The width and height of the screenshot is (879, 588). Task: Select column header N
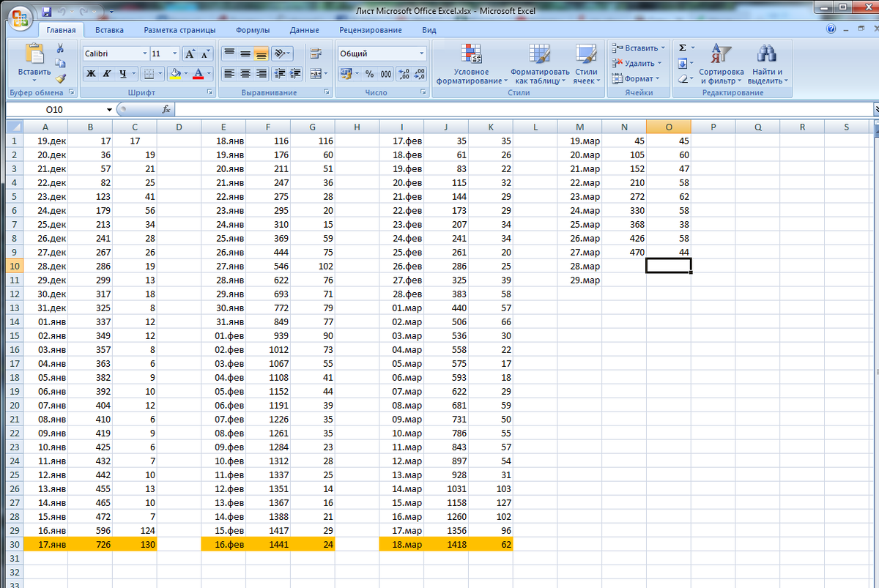(624, 127)
